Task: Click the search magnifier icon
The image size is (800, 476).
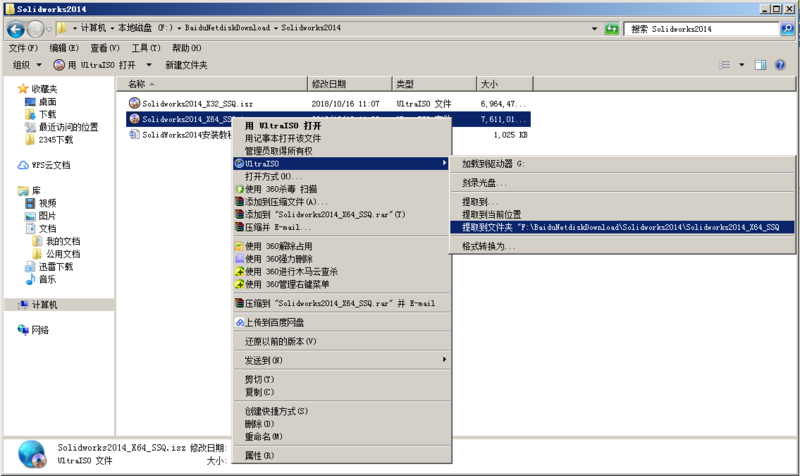Action: (787, 29)
